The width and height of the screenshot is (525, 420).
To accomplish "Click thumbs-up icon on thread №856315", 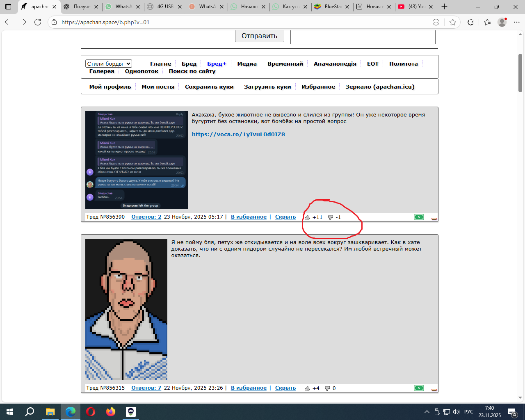I will [307, 388].
